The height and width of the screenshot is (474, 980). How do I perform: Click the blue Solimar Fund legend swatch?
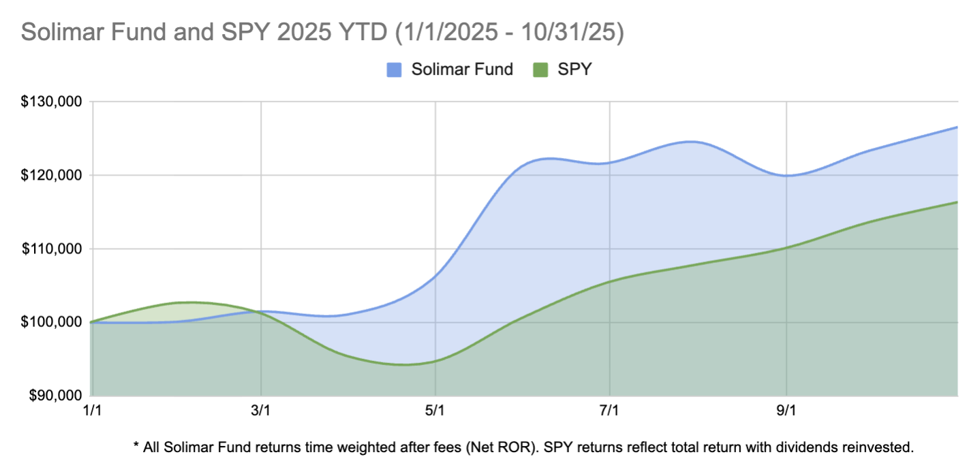click(394, 69)
